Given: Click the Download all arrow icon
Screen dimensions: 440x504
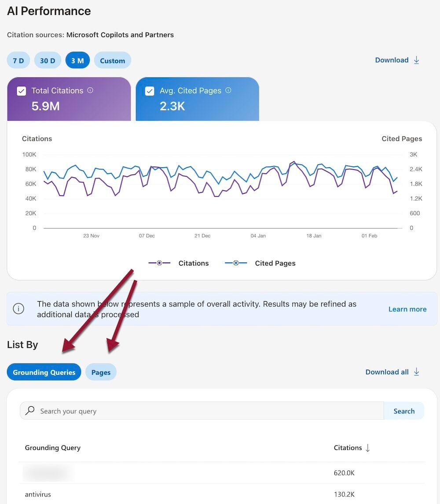Looking at the screenshot, I should [x=416, y=372].
